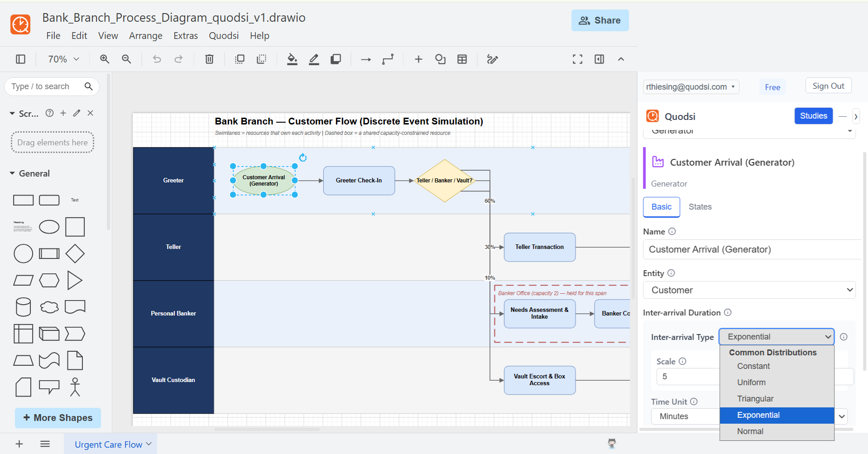Viewport: 868px width, 454px height.
Task: Expand Quodsi panel with right chevron
Action: point(856,116)
